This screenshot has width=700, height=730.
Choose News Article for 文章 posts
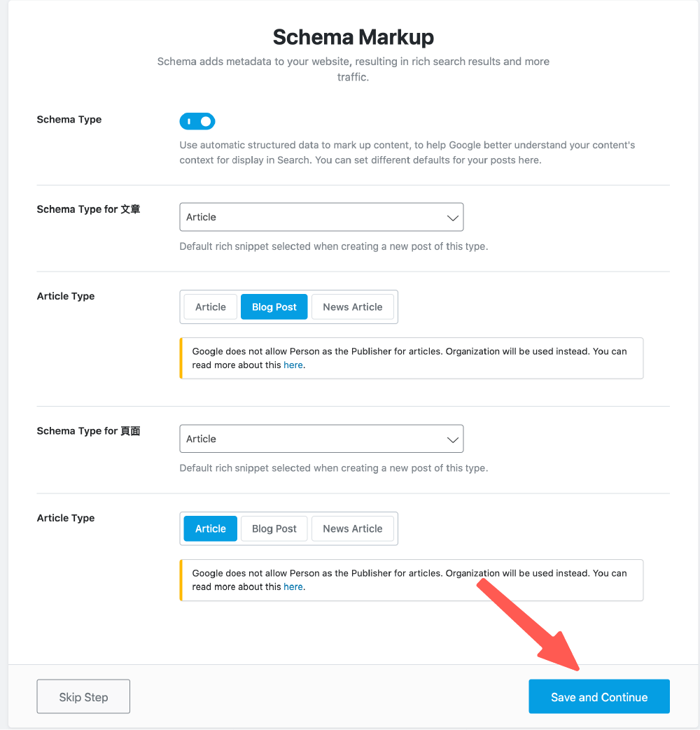point(352,307)
